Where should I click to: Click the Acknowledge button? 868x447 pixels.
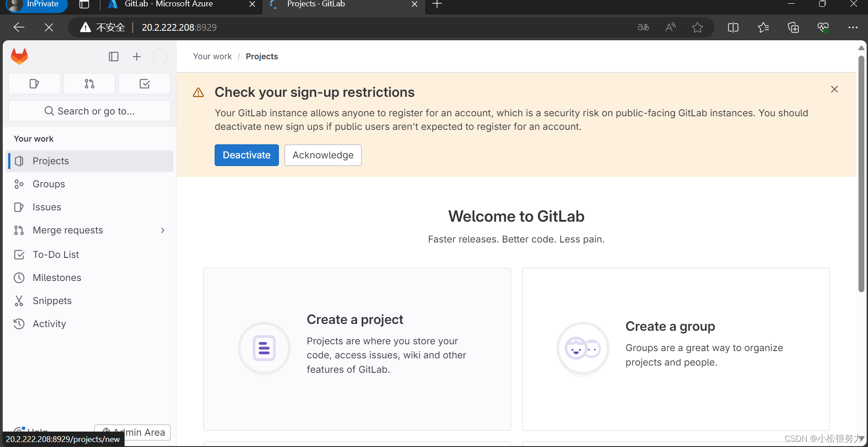[x=323, y=155]
